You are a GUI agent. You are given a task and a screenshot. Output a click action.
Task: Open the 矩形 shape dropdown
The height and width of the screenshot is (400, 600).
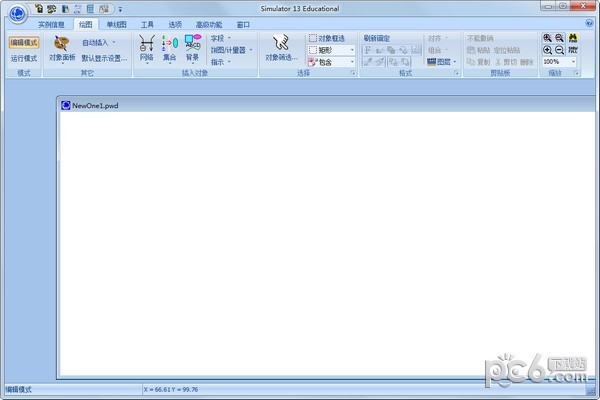pyautogui.click(x=352, y=49)
